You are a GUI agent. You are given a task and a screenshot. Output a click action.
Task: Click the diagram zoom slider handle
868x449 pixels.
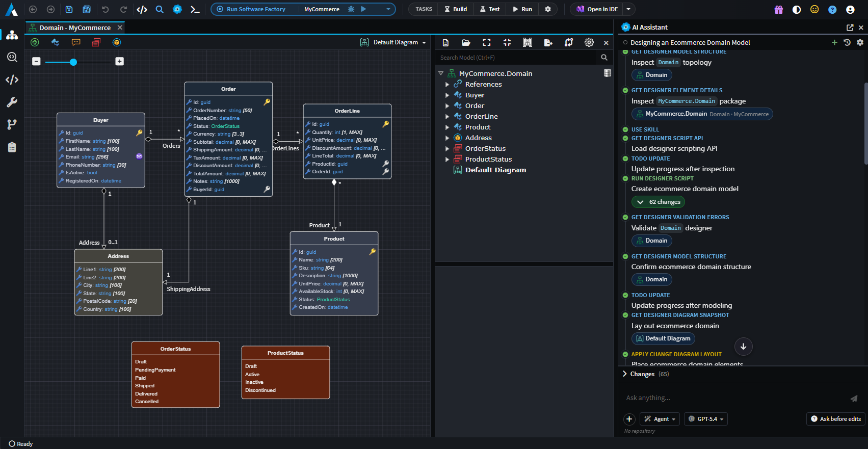(73, 62)
